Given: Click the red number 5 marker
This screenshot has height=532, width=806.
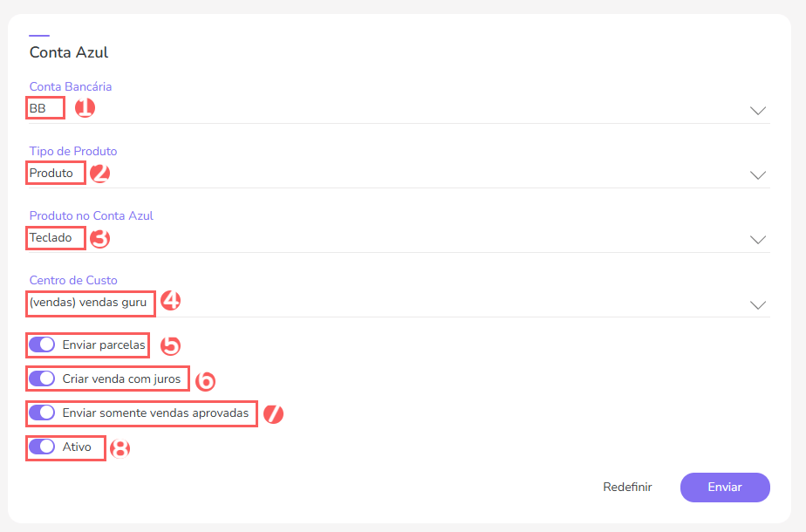Looking at the screenshot, I should click(x=169, y=346).
